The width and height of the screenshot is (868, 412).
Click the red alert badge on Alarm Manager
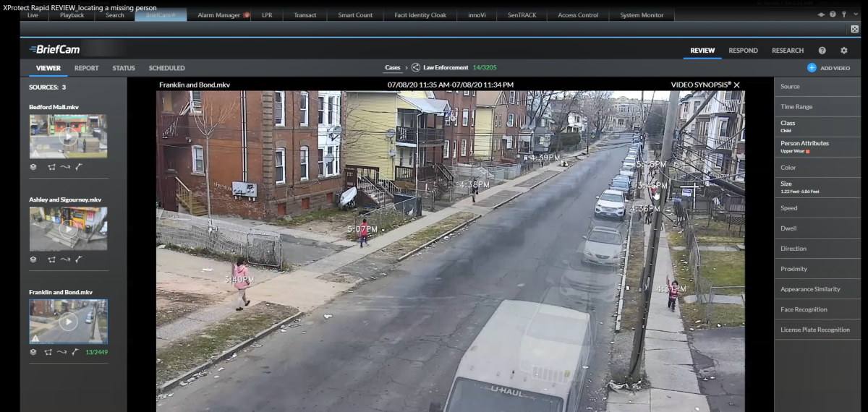pyautogui.click(x=247, y=15)
